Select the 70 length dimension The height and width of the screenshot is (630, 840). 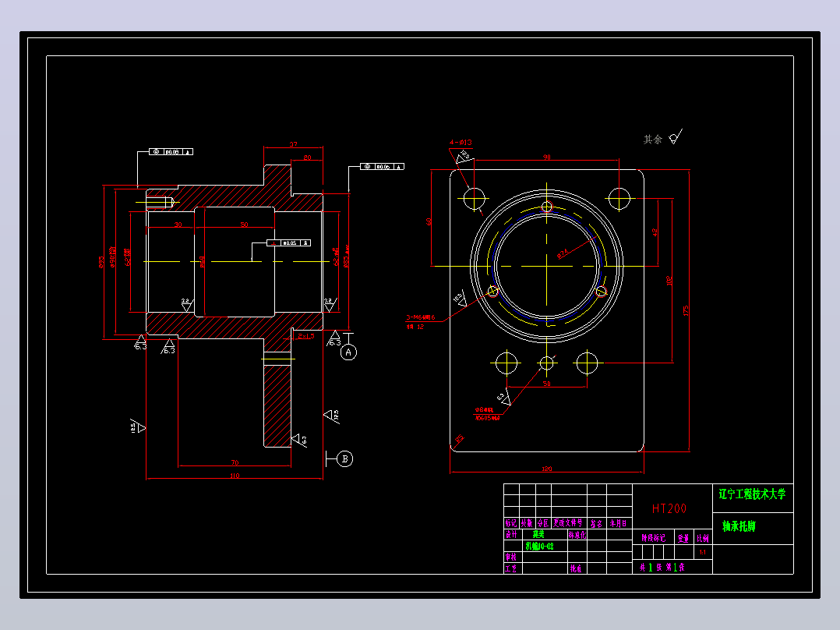[x=235, y=462]
